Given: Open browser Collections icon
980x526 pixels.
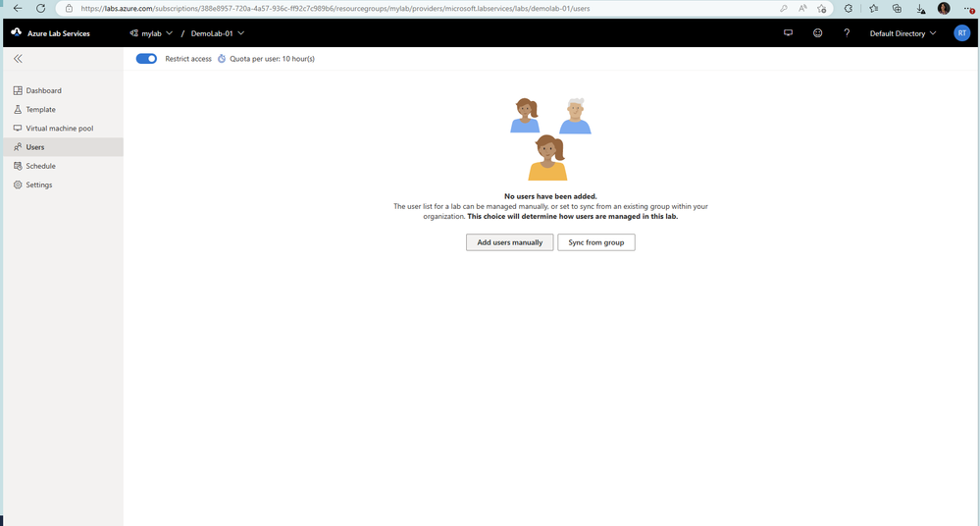Looking at the screenshot, I should [897, 9].
